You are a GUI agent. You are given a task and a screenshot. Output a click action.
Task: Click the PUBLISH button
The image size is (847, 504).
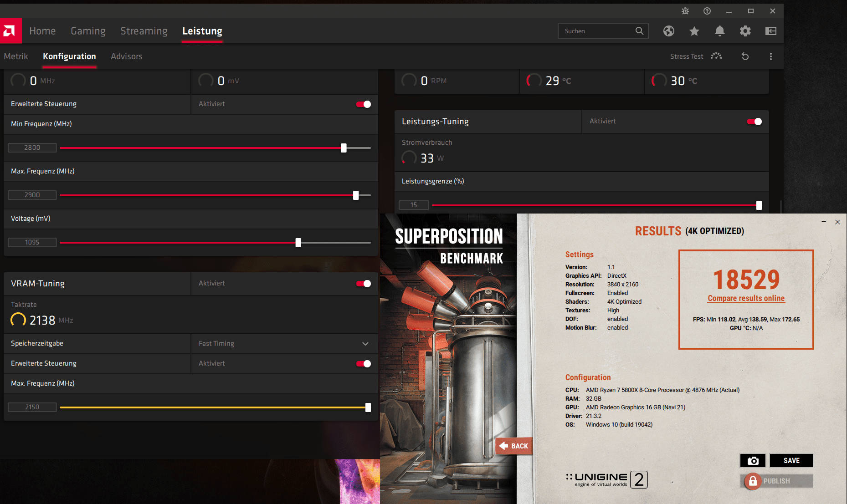pyautogui.click(x=777, y=481)
